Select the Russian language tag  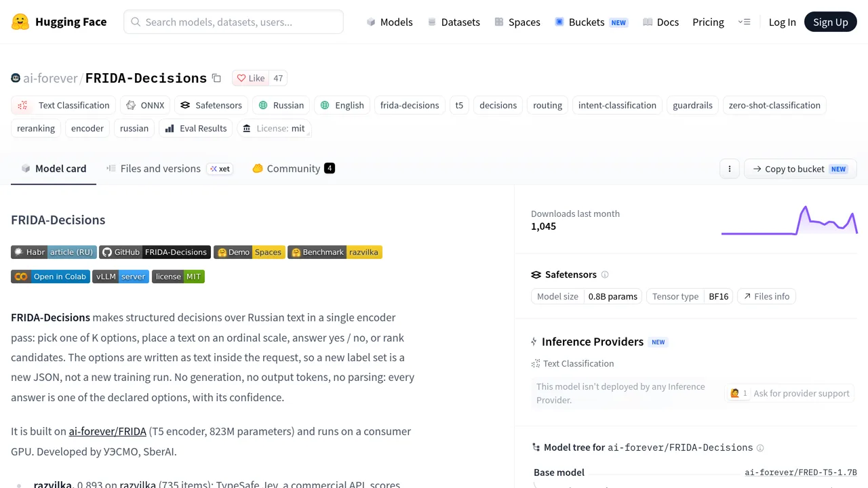click(x=281, y=105)
